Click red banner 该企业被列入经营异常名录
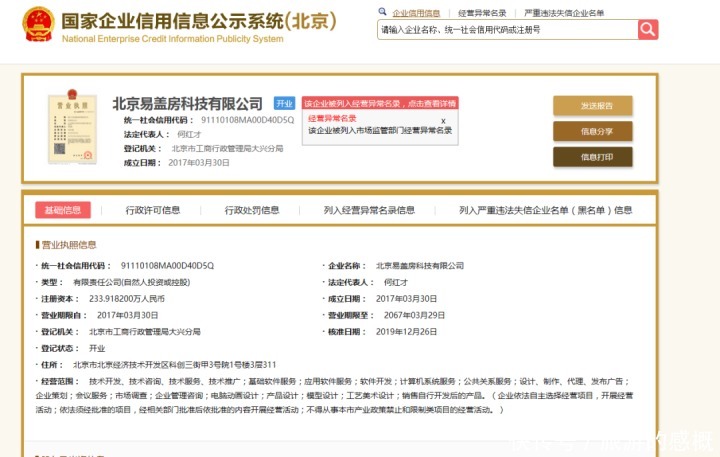The image size is (720, 457). (380, 103)
